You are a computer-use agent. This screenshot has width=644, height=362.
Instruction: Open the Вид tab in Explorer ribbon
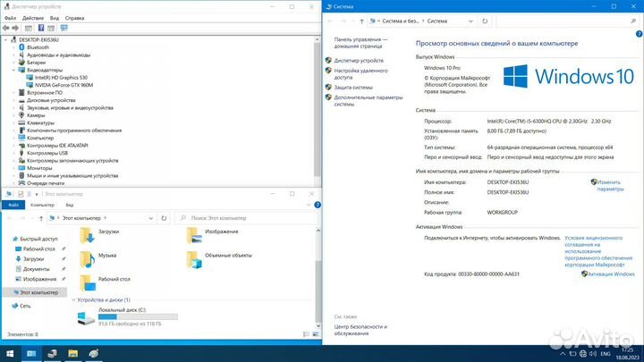(x=70, y=205)
